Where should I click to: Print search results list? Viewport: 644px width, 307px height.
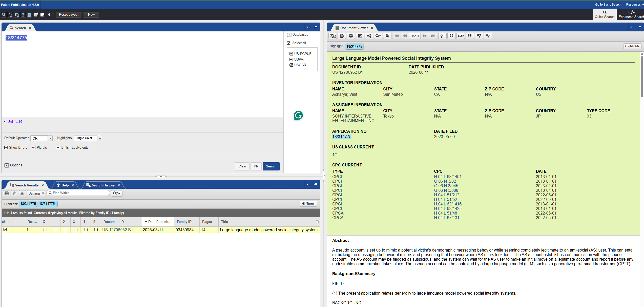(7, 193)
